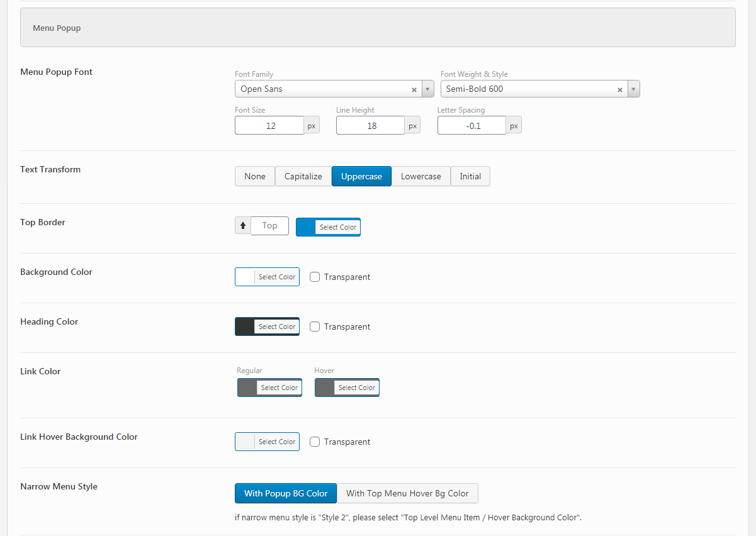Click the px unit next to Line Height

413,125
